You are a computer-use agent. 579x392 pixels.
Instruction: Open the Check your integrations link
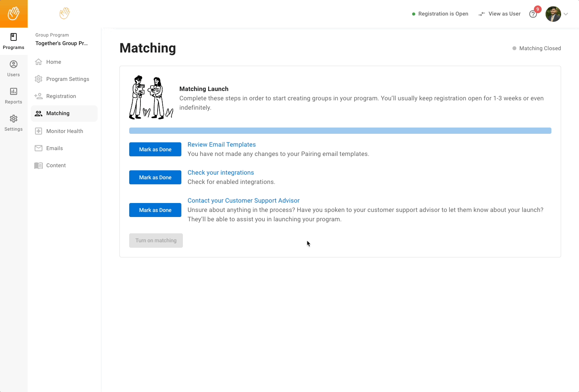pyautogui.click(x=221, y=172)
